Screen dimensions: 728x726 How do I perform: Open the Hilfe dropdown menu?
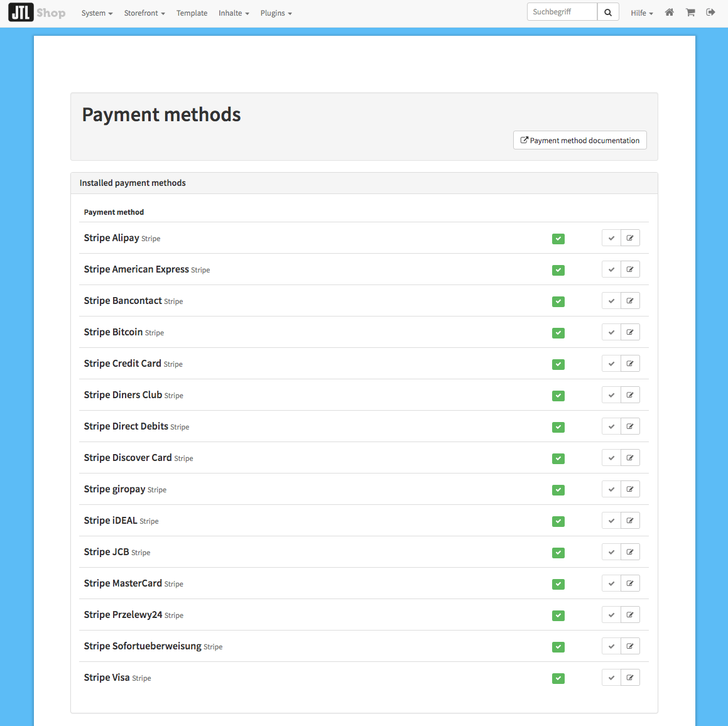pos(642,13)
